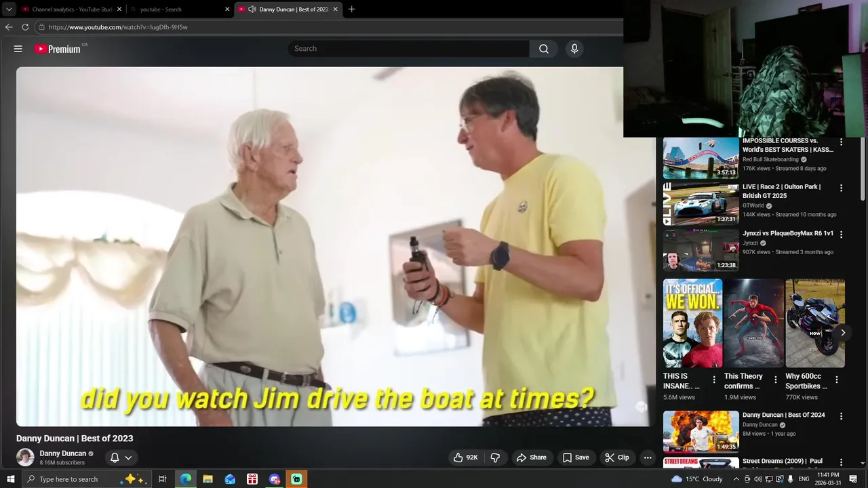Open options for British GT 2025 video
This screenshot has height=488, width=868.
click(x=841, y=188)
